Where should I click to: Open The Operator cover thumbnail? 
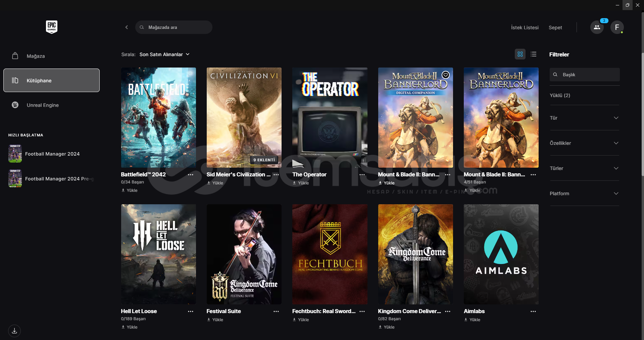330,118
